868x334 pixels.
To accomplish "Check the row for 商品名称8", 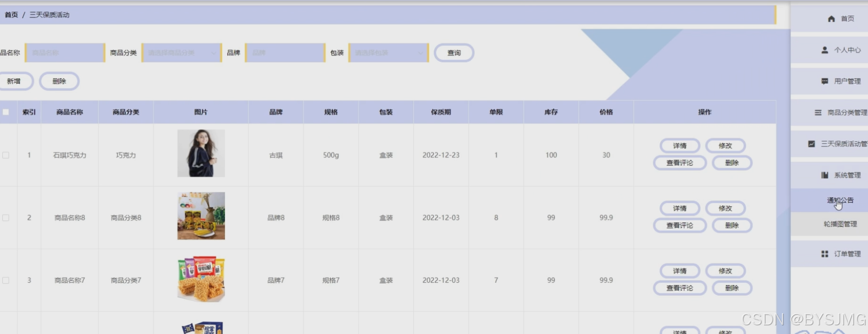I will [6, 218].
